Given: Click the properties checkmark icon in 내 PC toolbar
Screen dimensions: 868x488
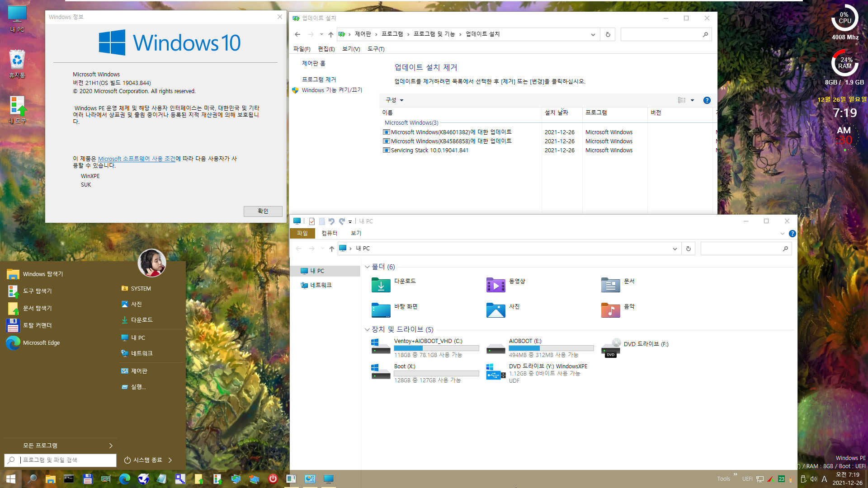Looking at the screenshot, I should pyautogui.click(x=312, y=221).
